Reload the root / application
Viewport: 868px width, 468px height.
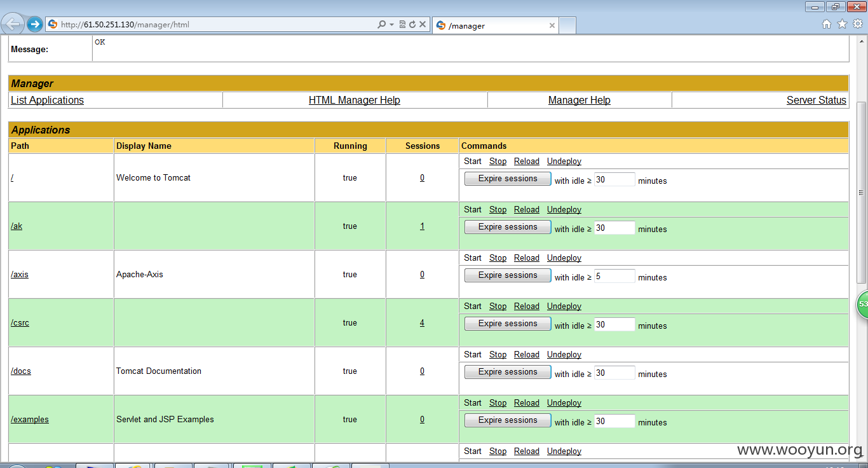coord(527,162)
